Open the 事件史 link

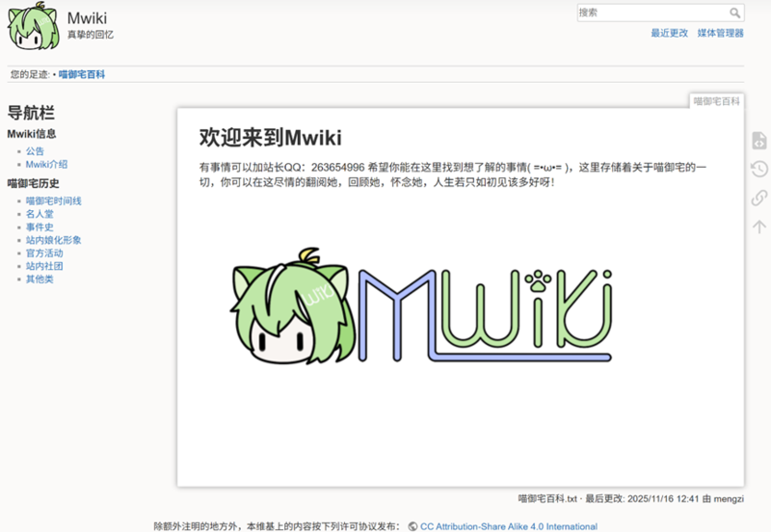tap(40, 226)
